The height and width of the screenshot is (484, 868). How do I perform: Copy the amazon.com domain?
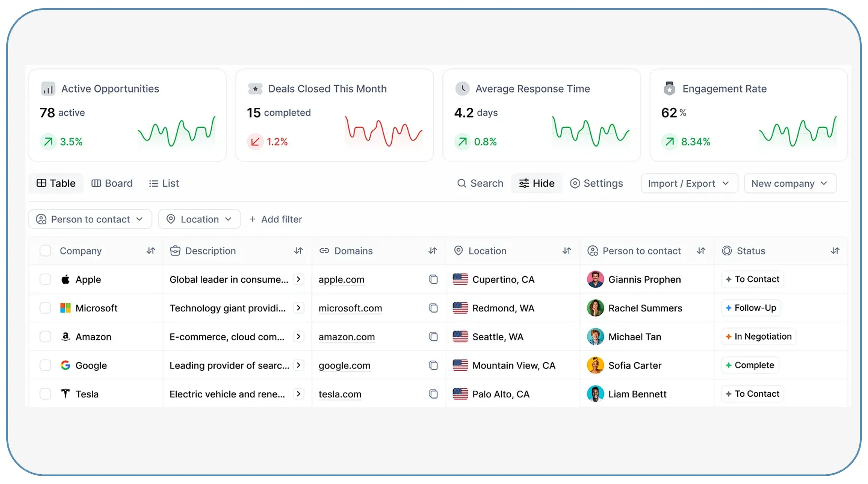coord(433,336)
